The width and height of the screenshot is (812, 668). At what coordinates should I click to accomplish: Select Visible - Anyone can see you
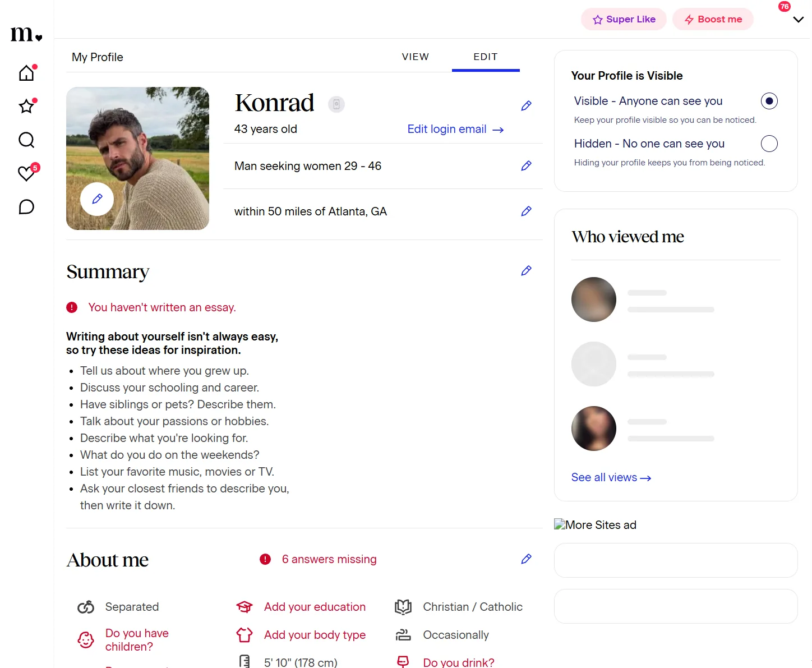click(769, 101)
